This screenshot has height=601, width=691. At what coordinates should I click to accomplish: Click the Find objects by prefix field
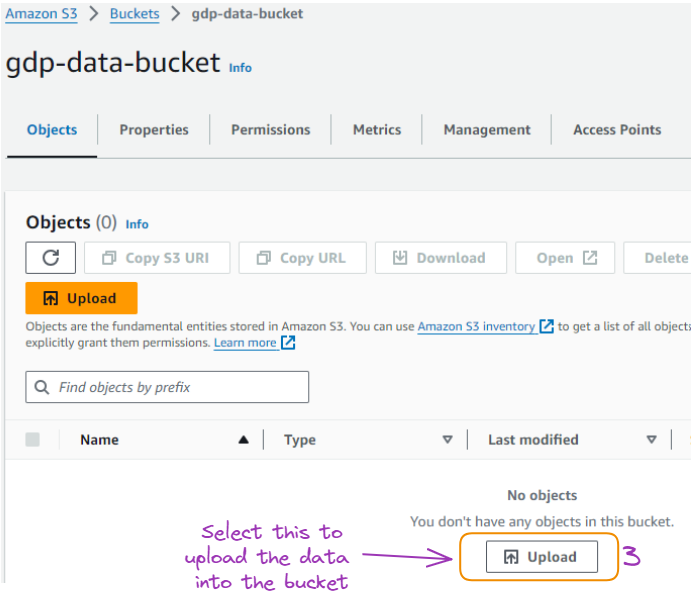coord(167,387)
